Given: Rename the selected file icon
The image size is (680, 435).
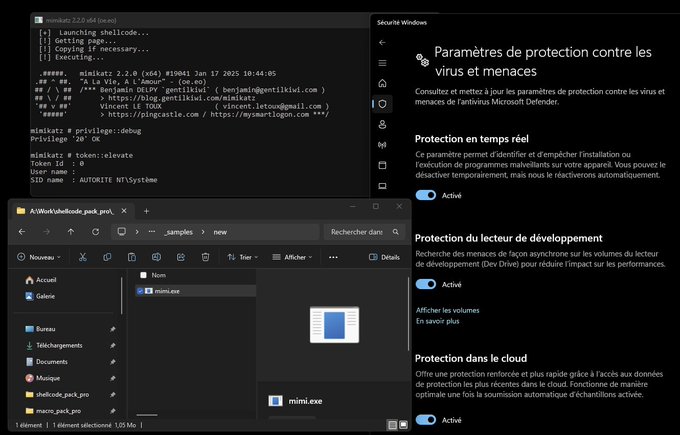Looking at the screenshot, I should coord(156,257).
